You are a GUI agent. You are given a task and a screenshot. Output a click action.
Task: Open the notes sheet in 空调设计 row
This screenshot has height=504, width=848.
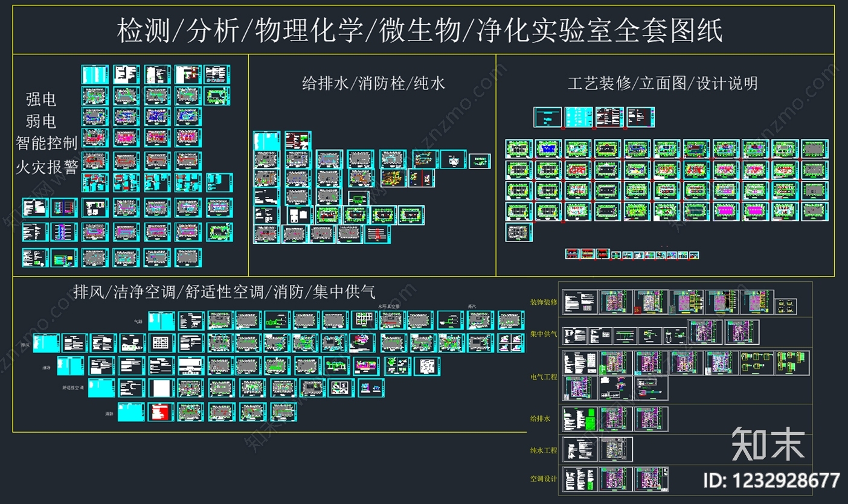pos(579,479)
